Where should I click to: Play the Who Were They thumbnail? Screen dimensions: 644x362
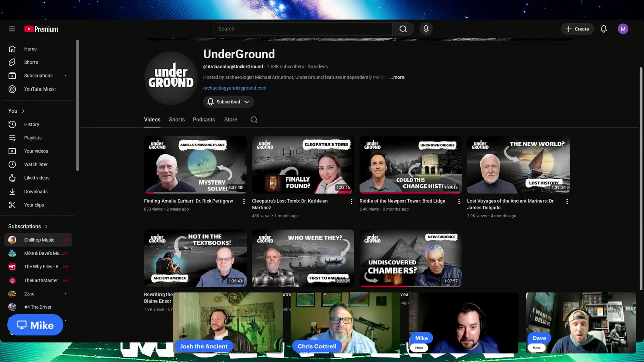point(303,258)
